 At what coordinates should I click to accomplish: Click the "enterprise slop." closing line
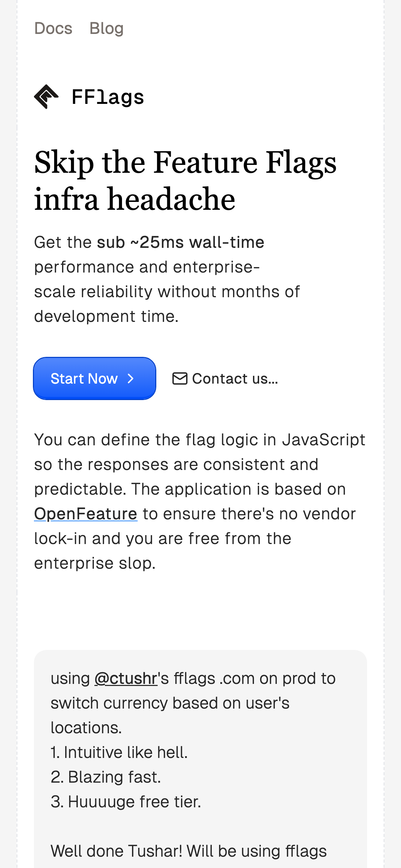pyautogui.click(x=95, y=563)
